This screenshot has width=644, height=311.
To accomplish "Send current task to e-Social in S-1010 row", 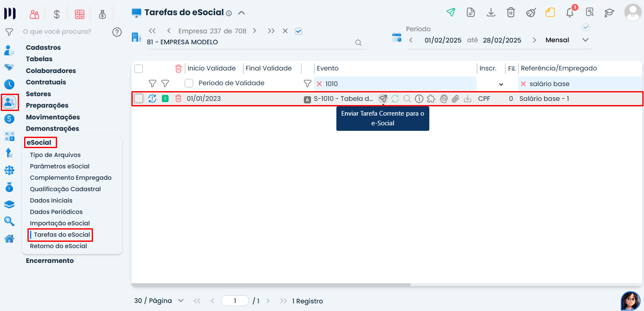I will coord(383,99).
